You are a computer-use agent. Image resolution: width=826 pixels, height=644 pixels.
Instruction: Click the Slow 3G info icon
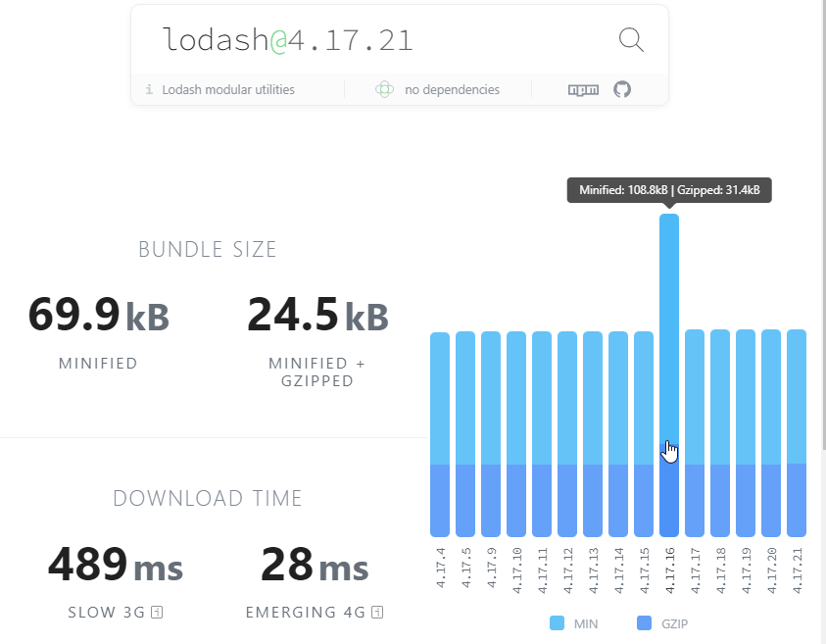point(157,612)
